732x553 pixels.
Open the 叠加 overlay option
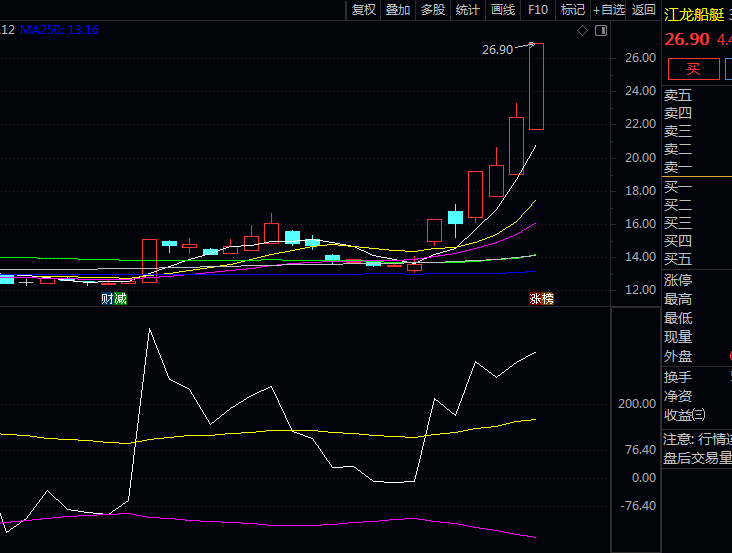point(398,10)
